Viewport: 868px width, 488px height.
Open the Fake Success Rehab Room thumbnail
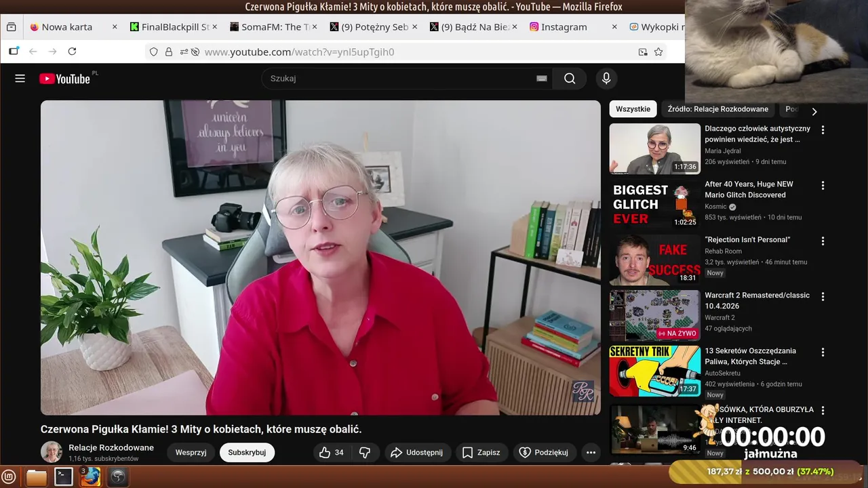654,260
